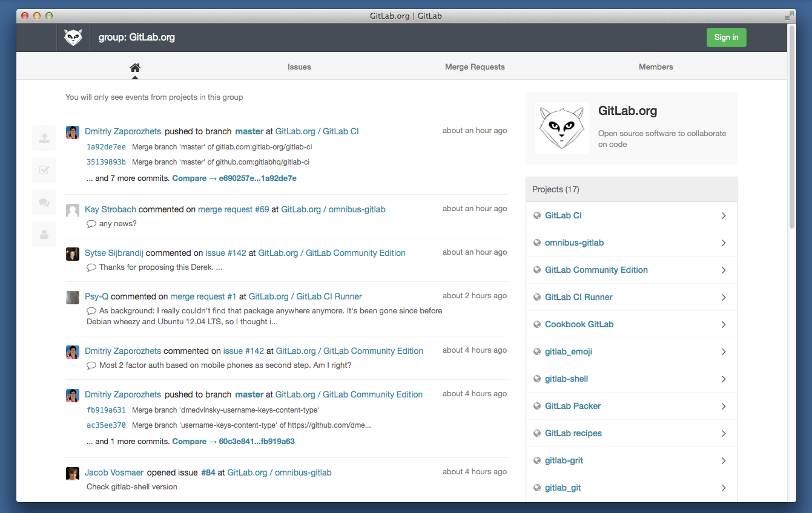Click Jacob Vosmaer's avatar image
Image resolution: width=812 pixels, height=513 pixels.
coord(73,473)
